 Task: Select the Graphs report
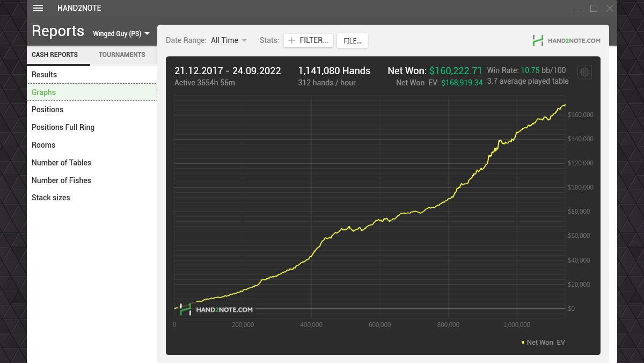pyautogui.click(x=92, y=92)
